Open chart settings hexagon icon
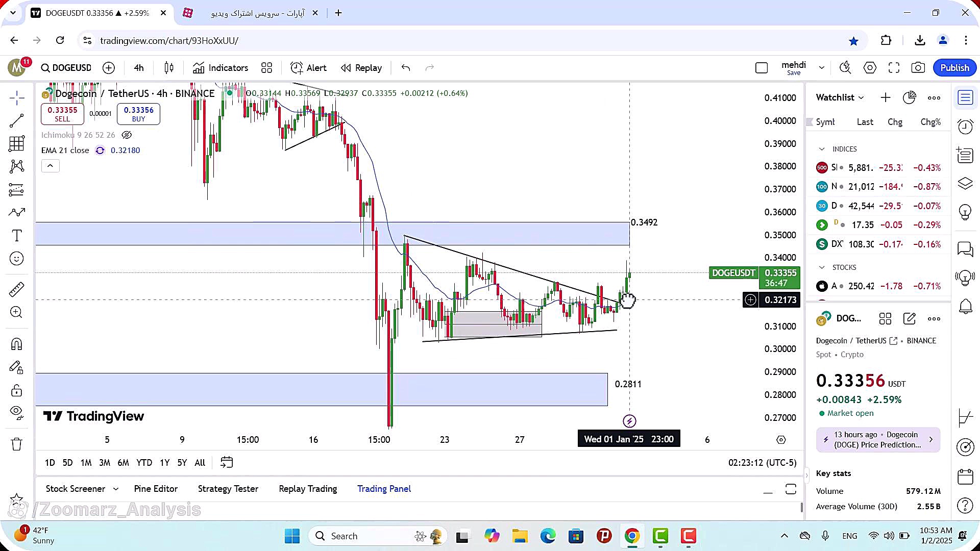Screen dimensions: 980x551 tap(870, 68)
